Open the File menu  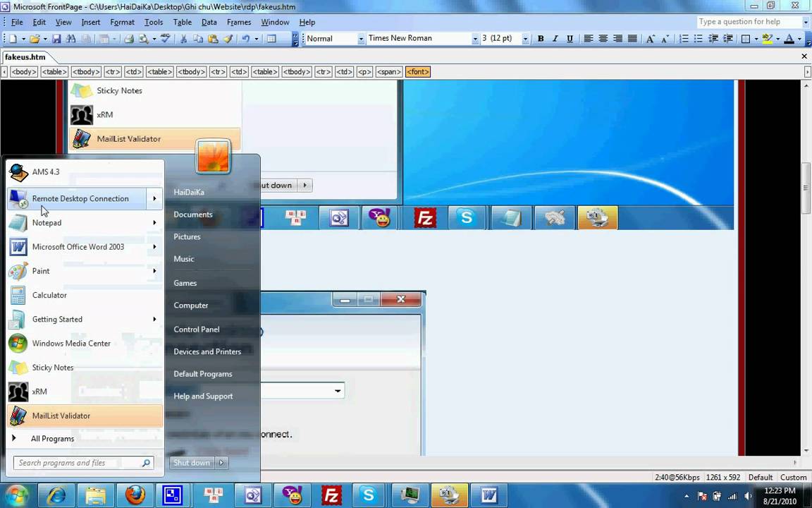(17, 23)
